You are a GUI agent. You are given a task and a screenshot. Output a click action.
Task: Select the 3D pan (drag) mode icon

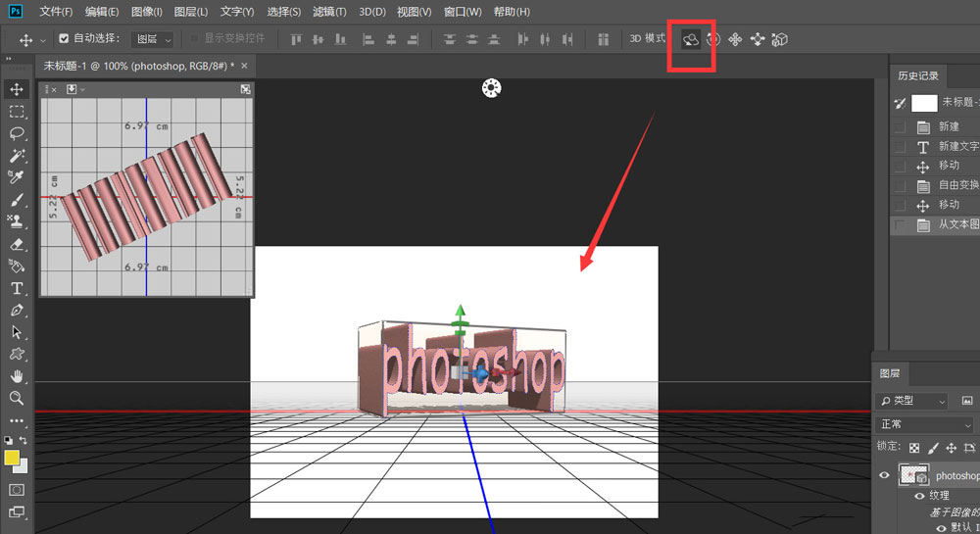pos(735,39)
